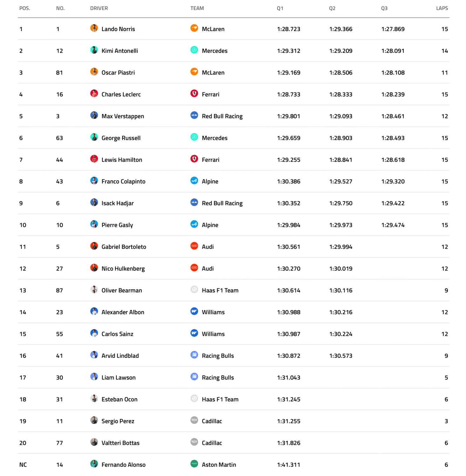This screenshot has height=476, width=466.
Task: Open Oscar Piastri driver name link
Action: pyautogui.click(x=118, y=73)
